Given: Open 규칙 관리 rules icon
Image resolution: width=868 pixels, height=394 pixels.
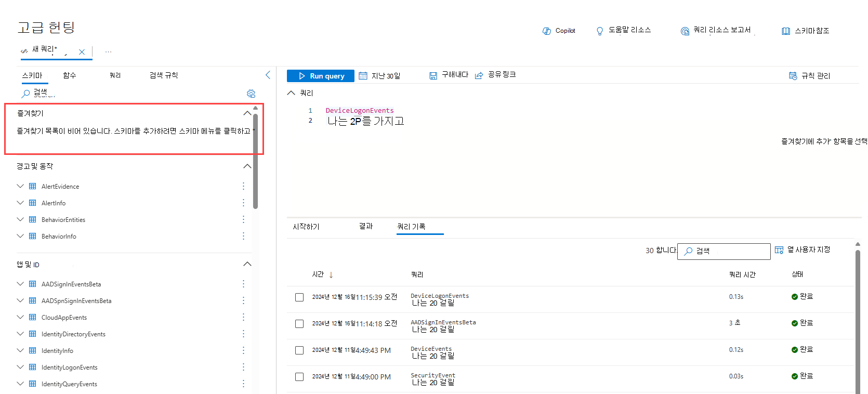Looking at the screenshot, I should (x=793, y=76).
